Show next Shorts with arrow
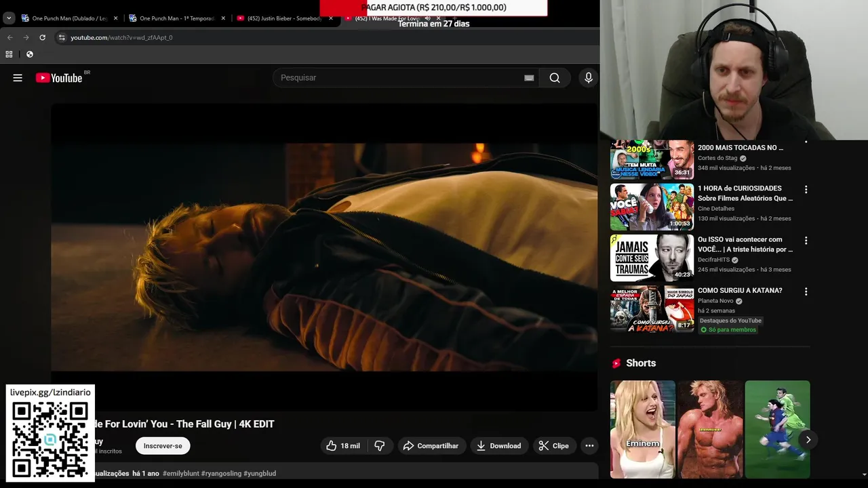This screenshot has width=868, height=488. [808, 439]
